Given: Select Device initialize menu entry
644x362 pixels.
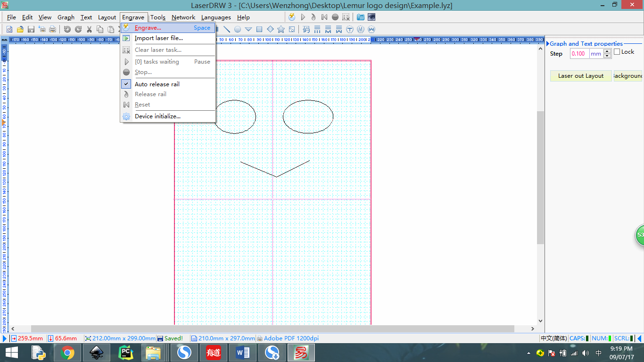Looking at the screenshot, I should pos(157,116).
